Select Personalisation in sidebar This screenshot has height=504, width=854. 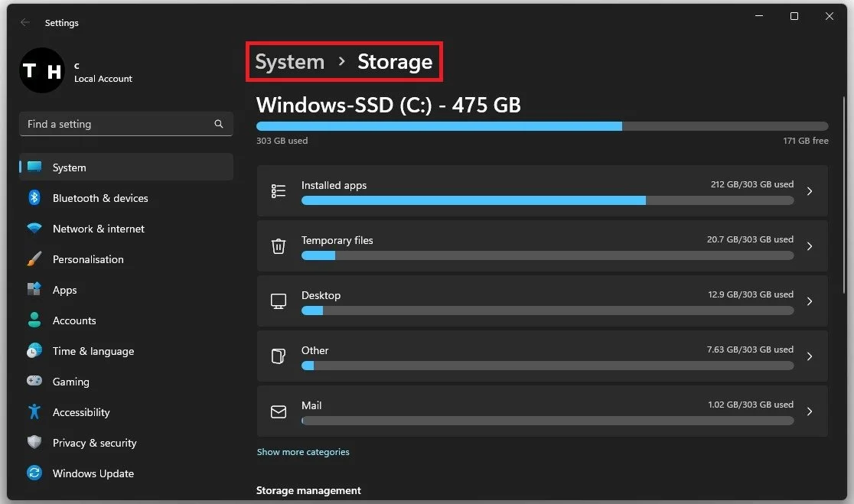click(126, 259)
